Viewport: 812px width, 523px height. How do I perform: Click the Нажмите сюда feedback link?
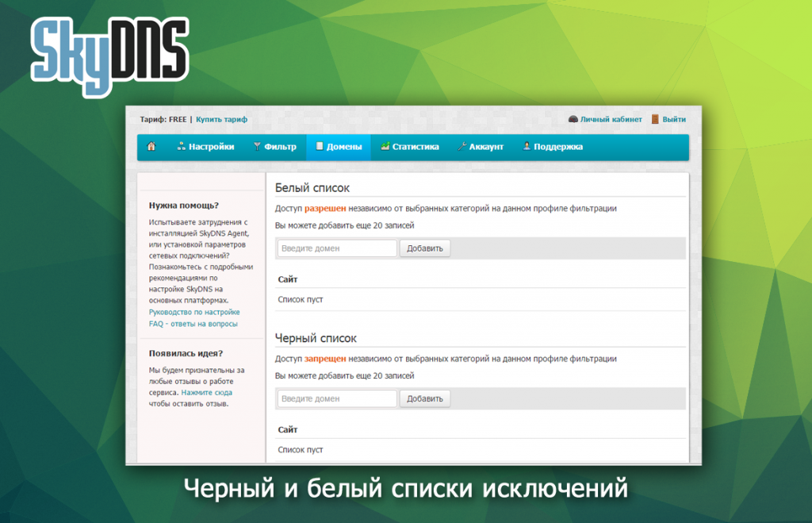(207, 392)
